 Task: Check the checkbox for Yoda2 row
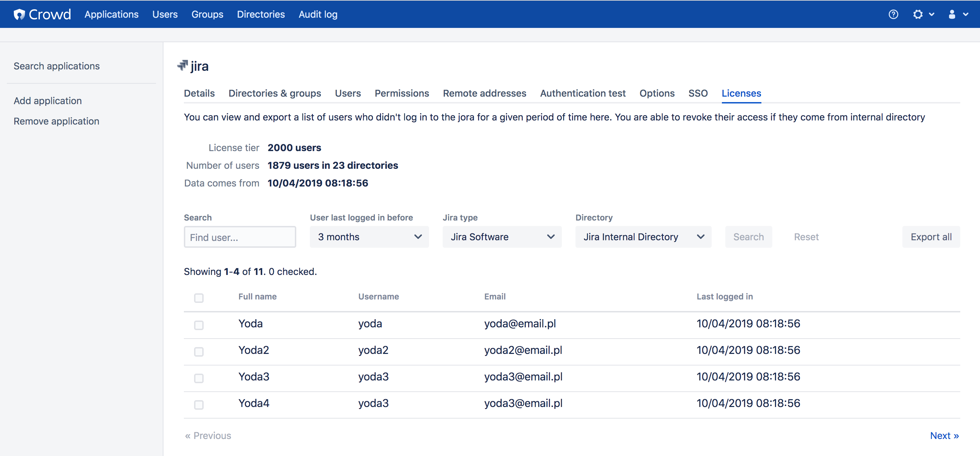pyautogui.click(x=199, y=352)
